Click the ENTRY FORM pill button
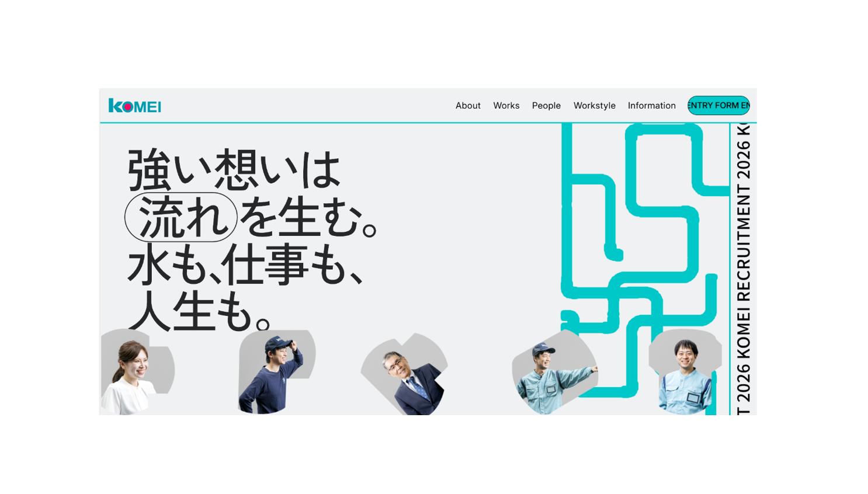This screenshot has width=868, height=494. 718,106
